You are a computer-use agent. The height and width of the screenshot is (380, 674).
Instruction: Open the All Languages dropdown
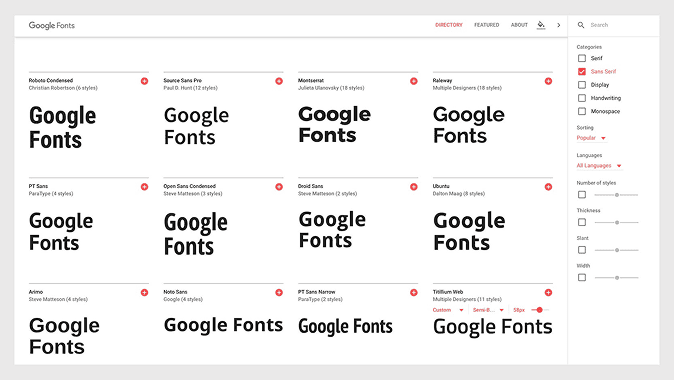pyautogui.click(x=599, y=165)
